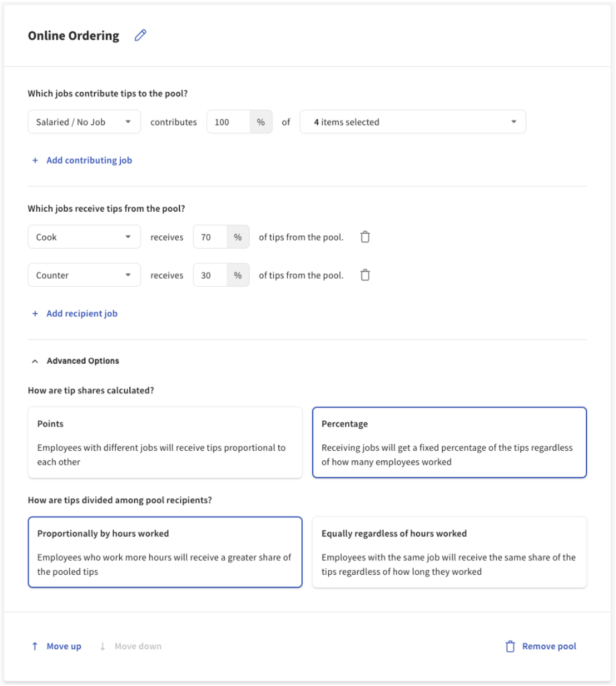Click the Remove pool button

pyautogui.click(x=548, y=646)
